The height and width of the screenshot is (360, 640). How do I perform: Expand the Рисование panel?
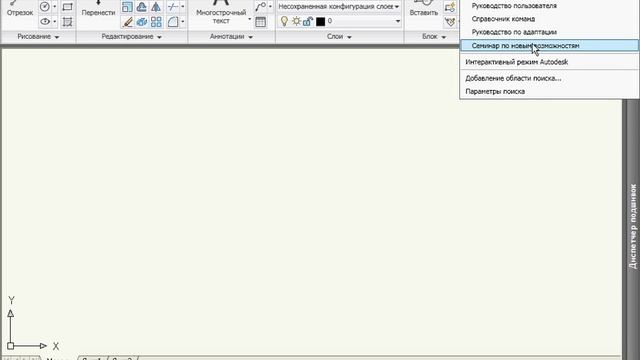pyautogui.click(x=38, y=37)
